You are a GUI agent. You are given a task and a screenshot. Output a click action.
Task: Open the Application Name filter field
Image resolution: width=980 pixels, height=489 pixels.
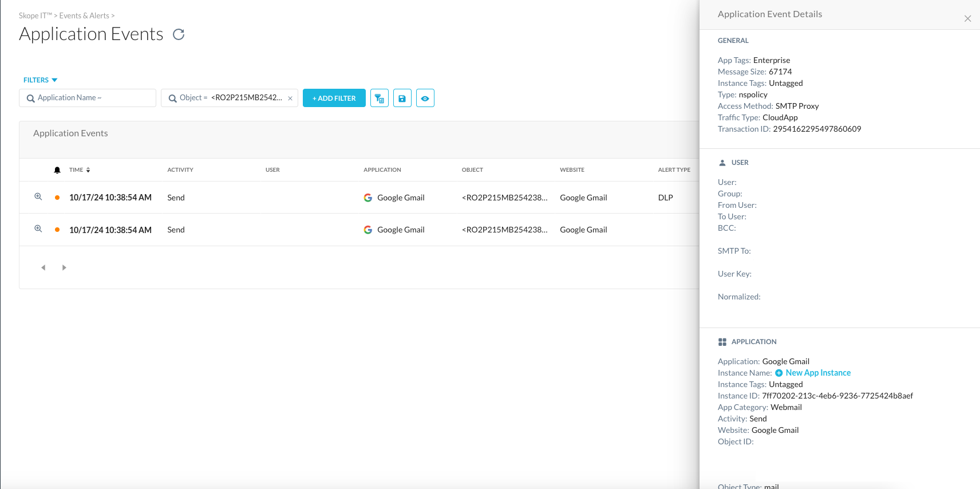(88, 98)
